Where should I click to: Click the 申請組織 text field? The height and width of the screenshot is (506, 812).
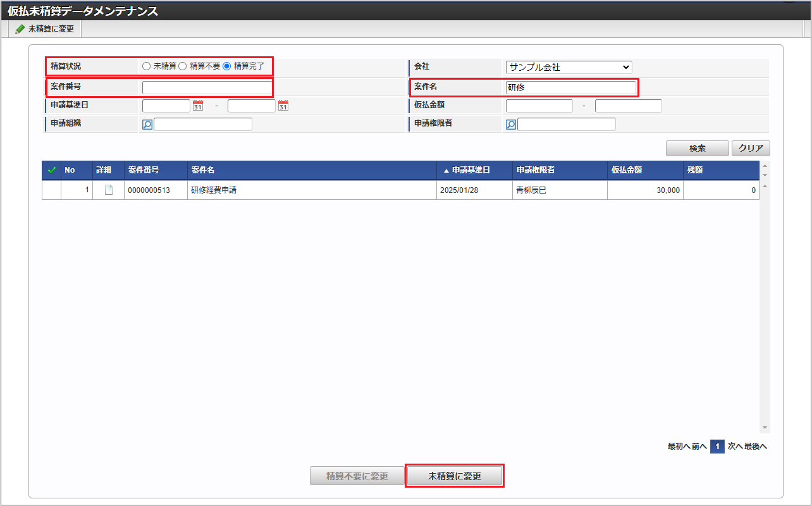click(203, 124)
